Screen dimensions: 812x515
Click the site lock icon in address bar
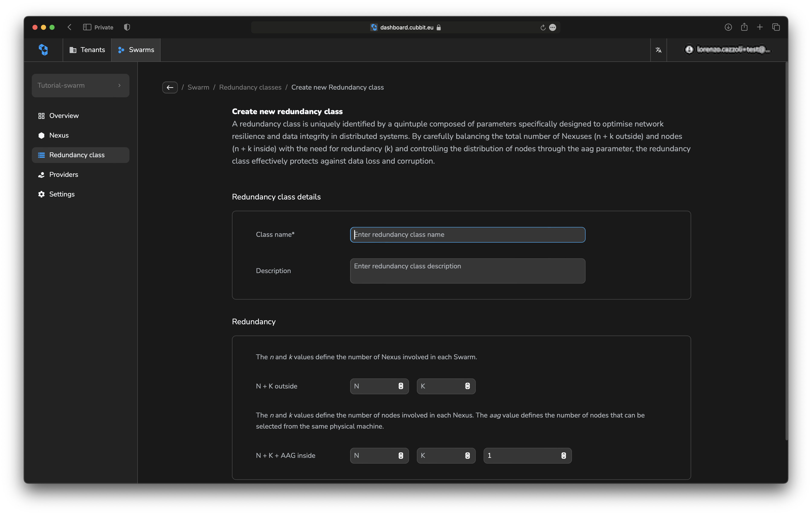pos(438,27)
